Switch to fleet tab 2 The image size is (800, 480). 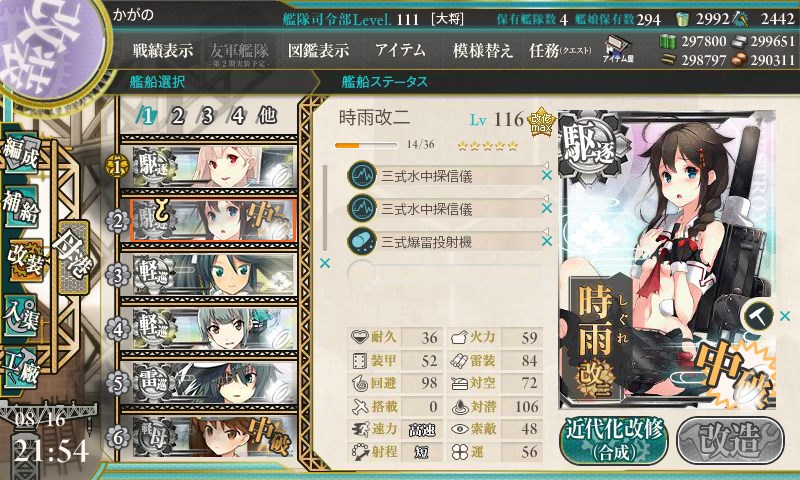(177, 116)
